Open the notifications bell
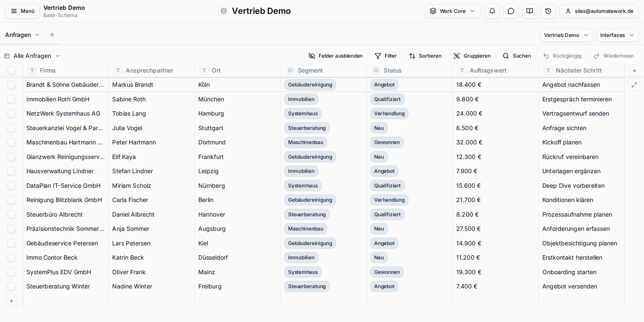Viewport: 644px width, 322px height. [x=492, y=11]
